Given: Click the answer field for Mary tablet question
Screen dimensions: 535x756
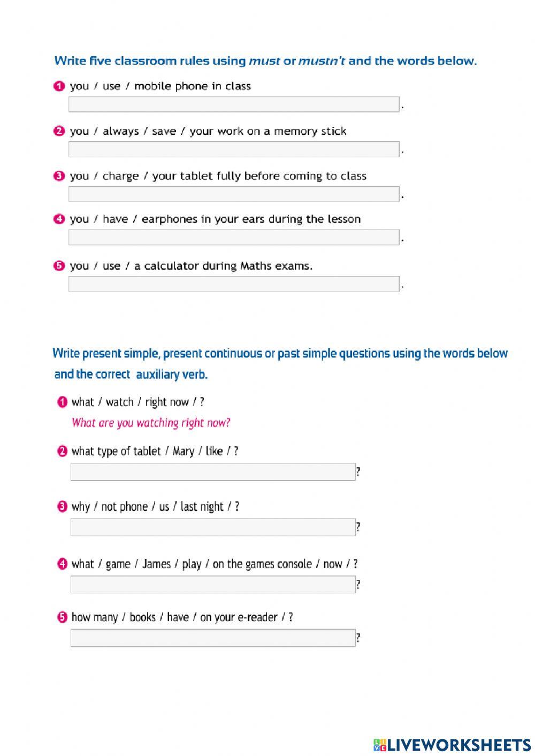Looking at the screenshot, I should click(x=213, y=472).
